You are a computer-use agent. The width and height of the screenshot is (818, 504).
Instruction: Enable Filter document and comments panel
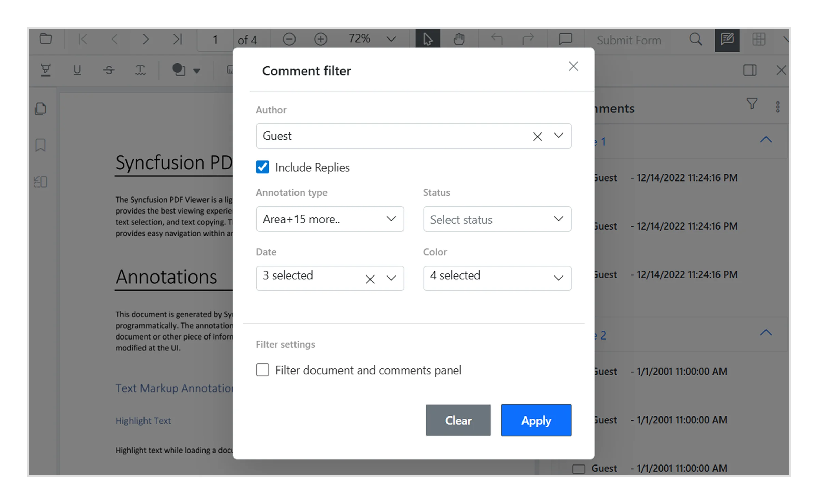pyautogui.click(x=262, y=370)
